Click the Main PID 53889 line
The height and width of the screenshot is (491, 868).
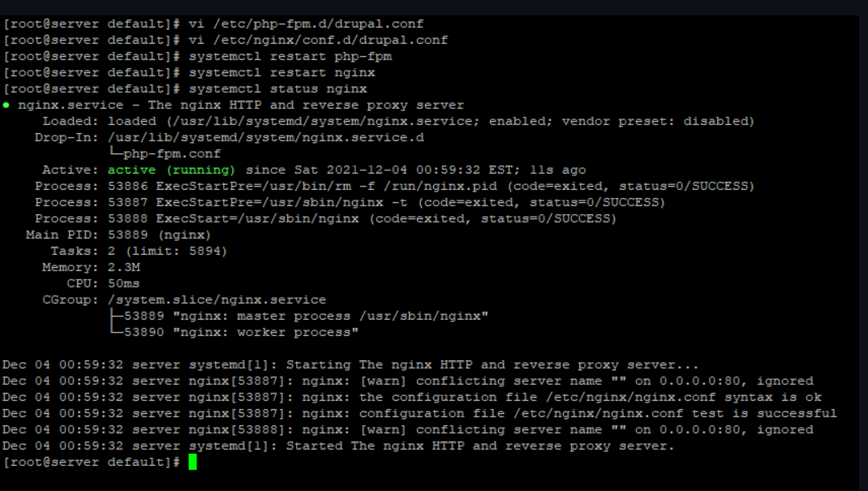118,235
